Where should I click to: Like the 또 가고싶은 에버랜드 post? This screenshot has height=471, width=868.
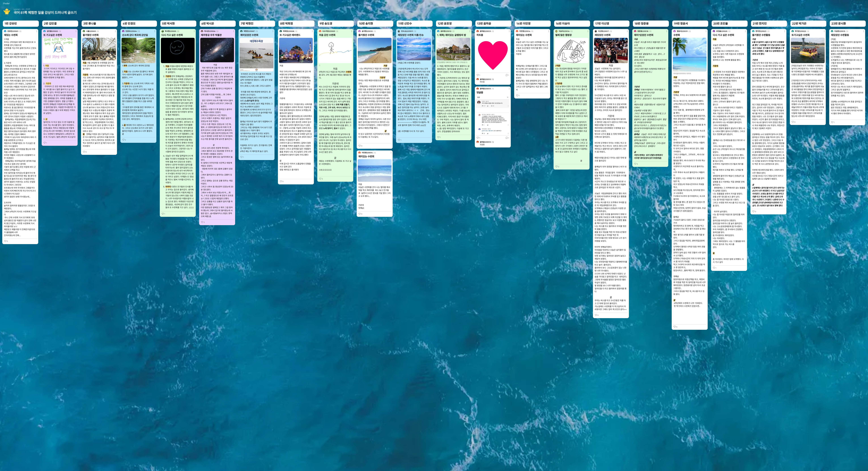[x=281, y=181]
